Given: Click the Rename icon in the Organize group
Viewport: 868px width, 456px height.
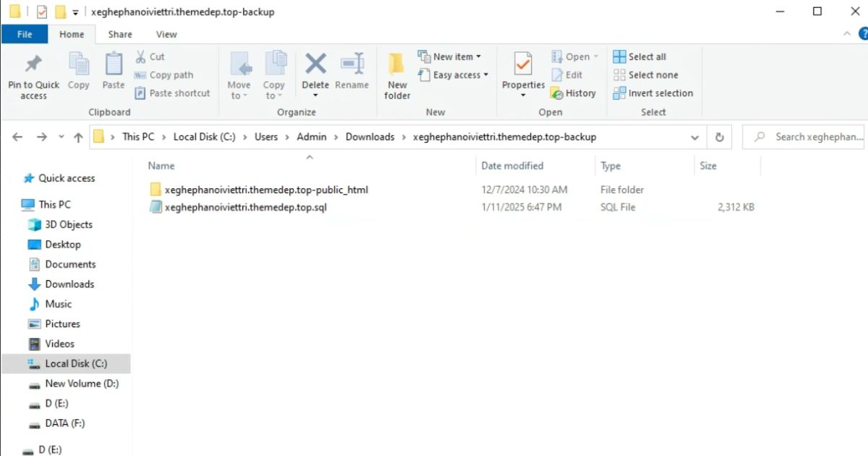Looking at the screenshot, I should pyautogui.click(x=352, y=65).
